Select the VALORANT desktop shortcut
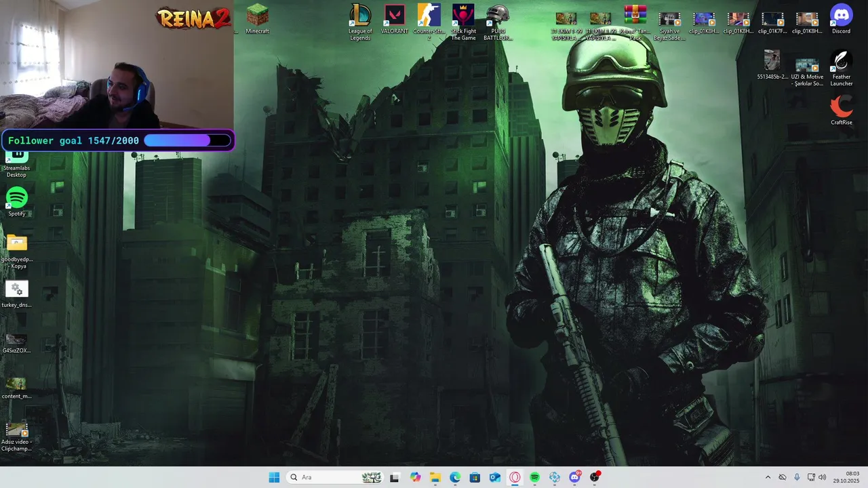The width and height of the screenshot is (868, 488). (x=395, y=20)
